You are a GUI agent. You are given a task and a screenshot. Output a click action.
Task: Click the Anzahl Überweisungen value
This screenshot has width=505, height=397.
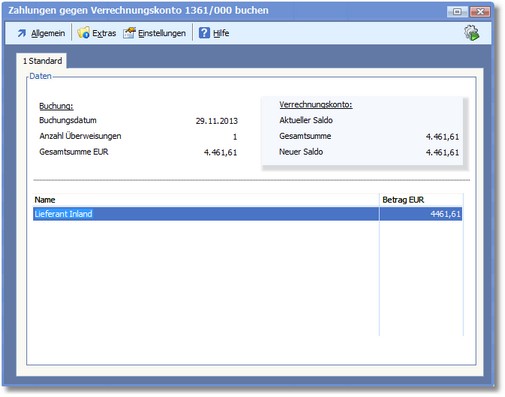tap(235, 137)
